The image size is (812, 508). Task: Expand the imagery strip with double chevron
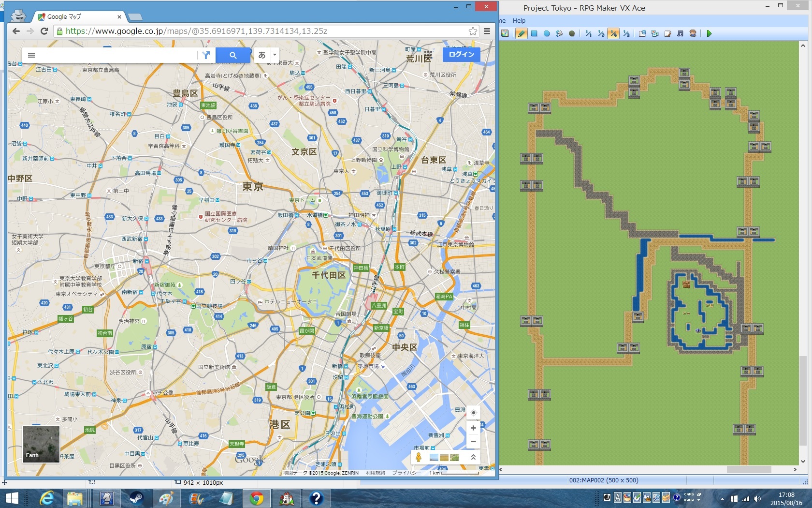473,457
